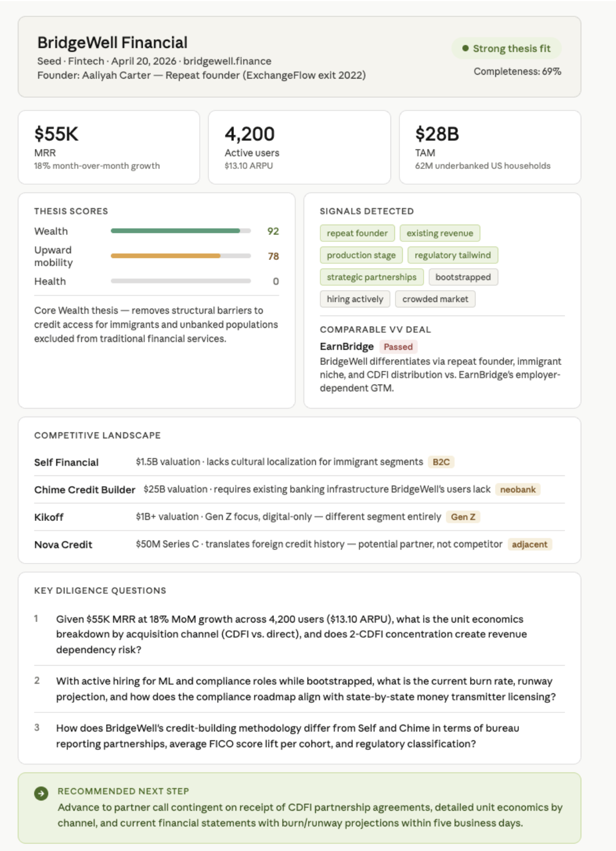Click the adjacent tag on Nova Credit

tap(529, 545)
